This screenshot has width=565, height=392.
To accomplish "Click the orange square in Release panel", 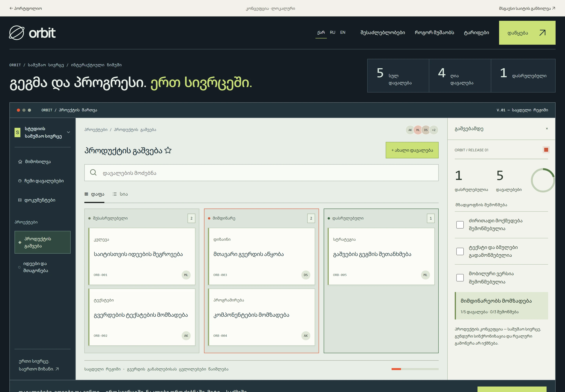I will pyautogui.click(x=546, y=150).
